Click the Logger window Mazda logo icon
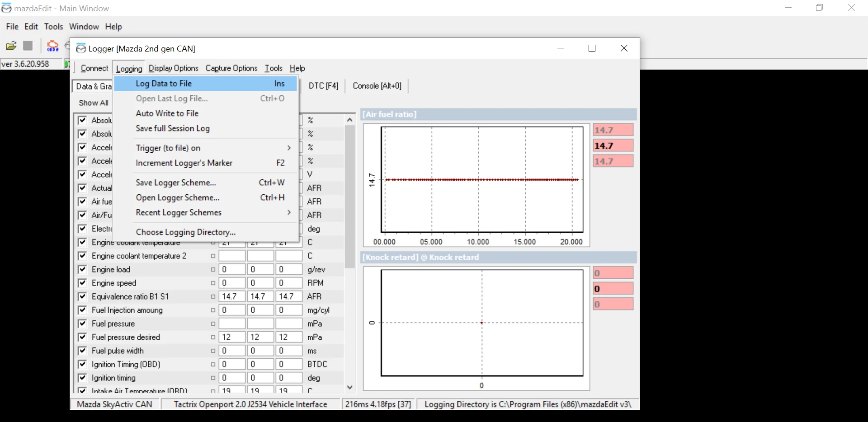Viewport: 868px width, 422px height. click(x=81, y=48)
